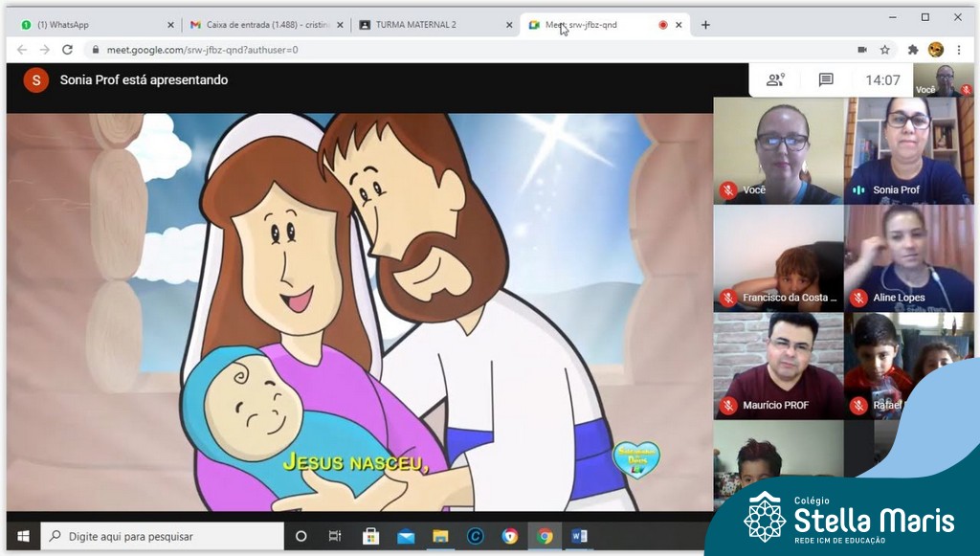The width and height of the screenshot is (980, 556).
Task: Open the participants list icon
Action: (x=775, y=80)
